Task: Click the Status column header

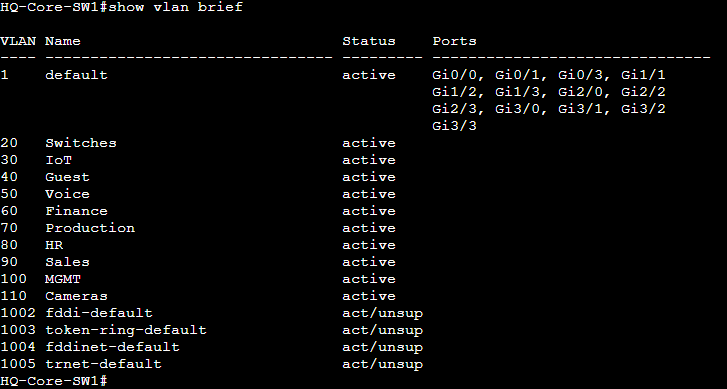Action: coord(369,41)
